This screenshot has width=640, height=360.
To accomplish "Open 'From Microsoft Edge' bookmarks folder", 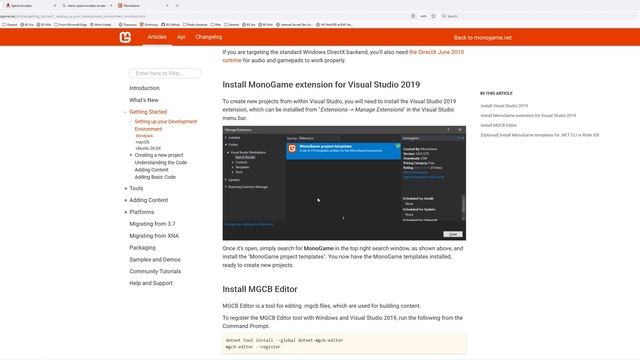I will [71, 24].
